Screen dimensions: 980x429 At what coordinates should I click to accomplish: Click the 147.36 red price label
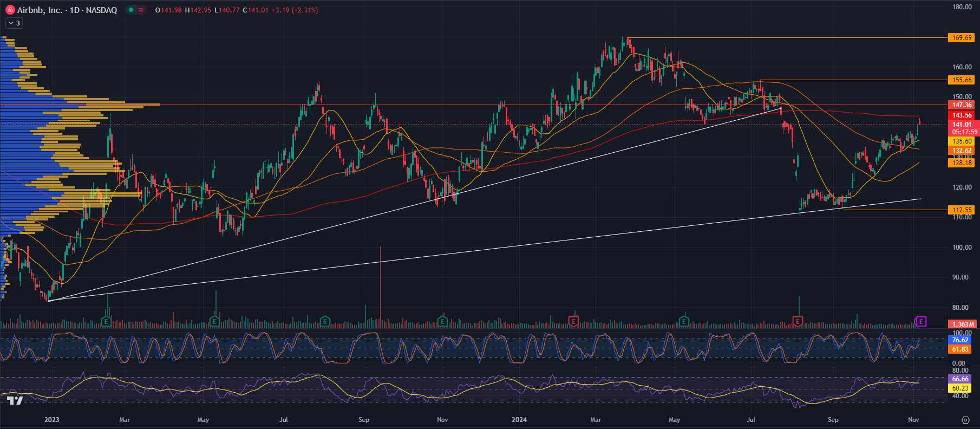tap(962, 105)
